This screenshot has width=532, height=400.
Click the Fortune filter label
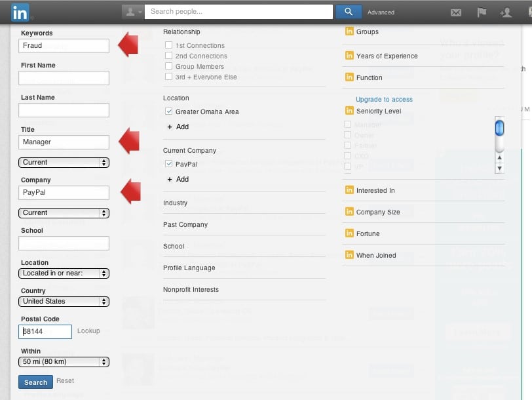pyautogui.click(x=368, y=234)
